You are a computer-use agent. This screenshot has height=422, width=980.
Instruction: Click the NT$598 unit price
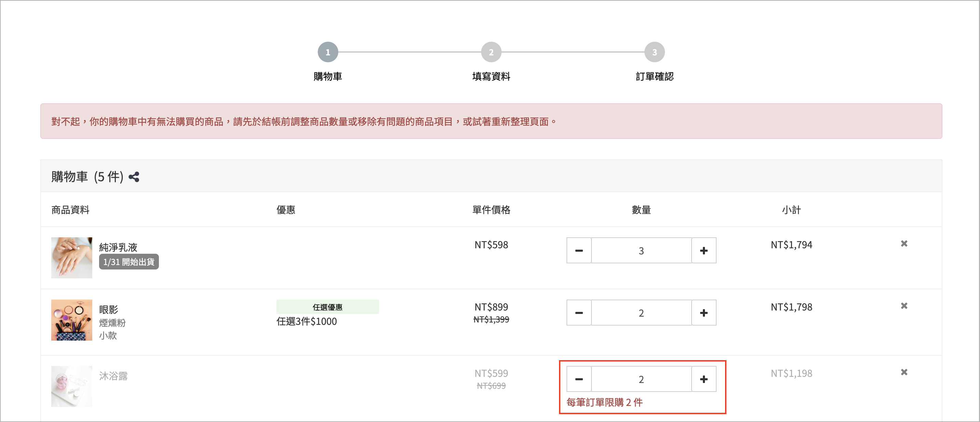click(491, 245)
